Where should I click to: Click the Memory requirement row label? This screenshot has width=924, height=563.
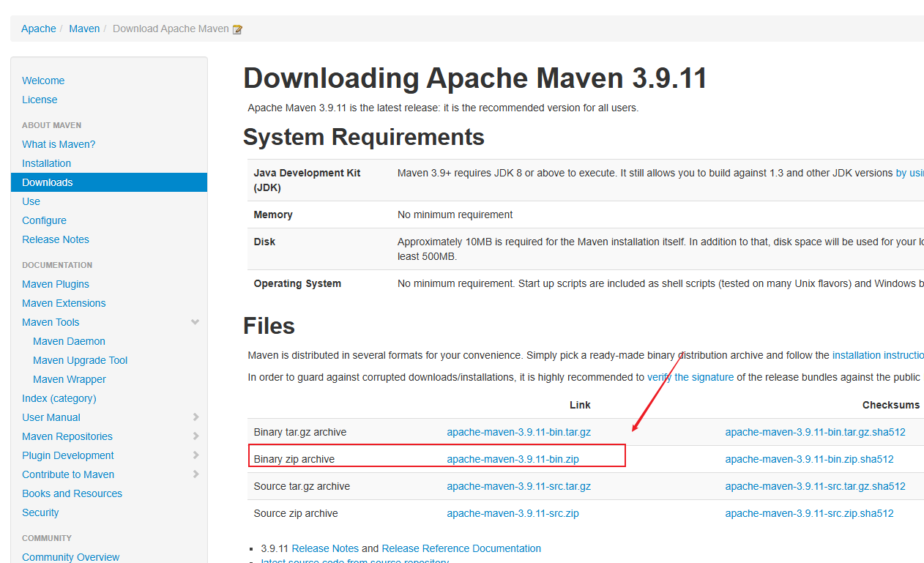tap(273, 215)
